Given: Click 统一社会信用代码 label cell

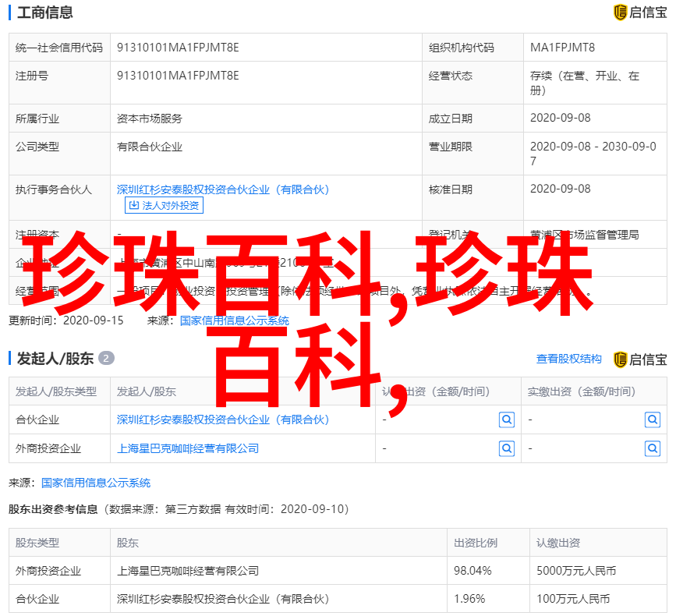Looking at the screenshot, I should point(59,48).
